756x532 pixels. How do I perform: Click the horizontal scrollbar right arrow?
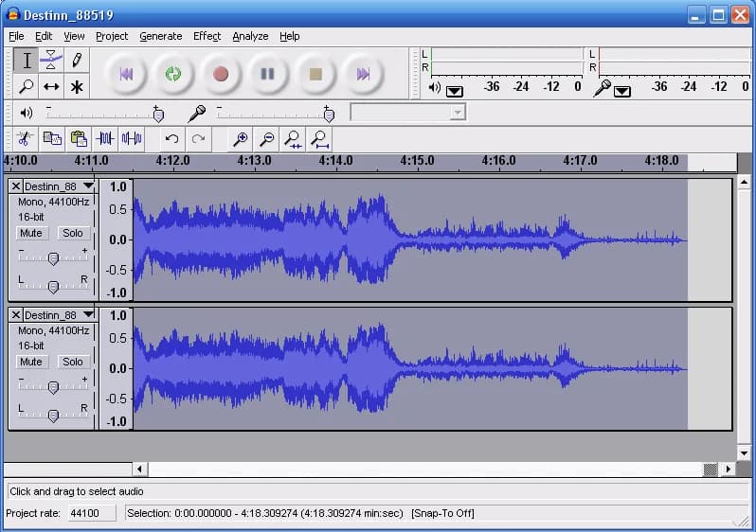[728, 469]
